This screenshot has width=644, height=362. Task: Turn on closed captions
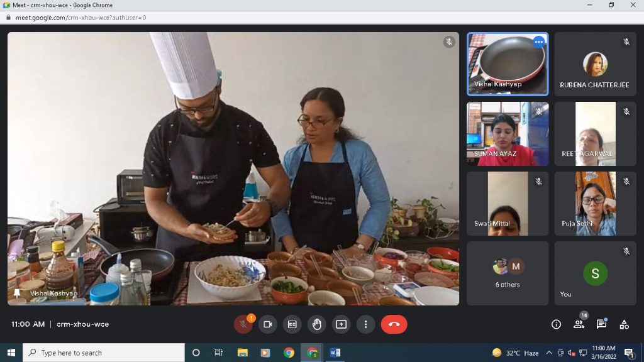coord(292,324)
